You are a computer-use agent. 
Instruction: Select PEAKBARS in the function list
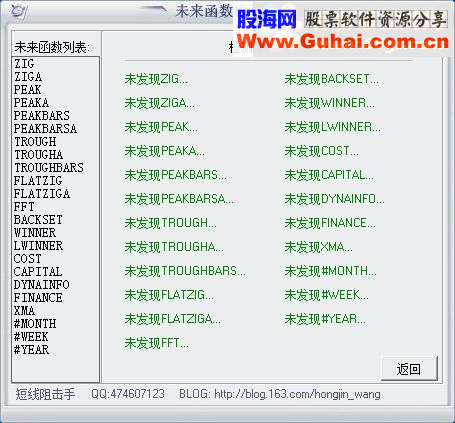42,116
